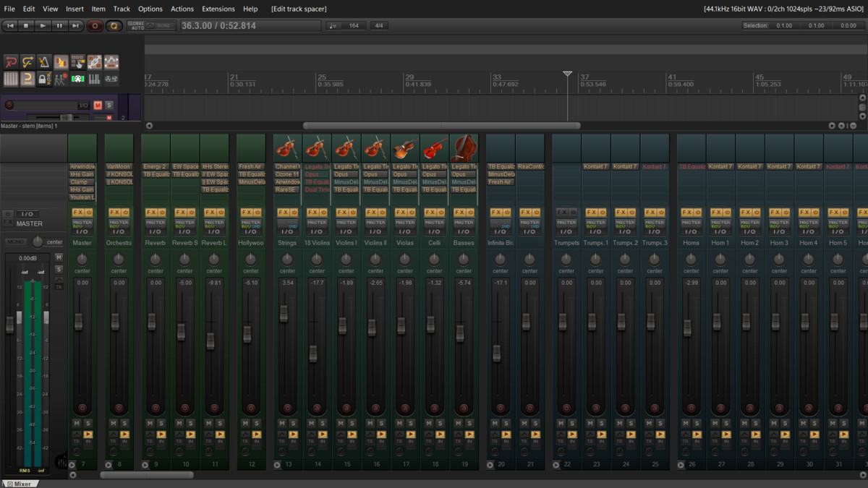Click the Energy 2 FX slot on Reverb
Viewport: 868px width, 488px height.
(156, 166)
